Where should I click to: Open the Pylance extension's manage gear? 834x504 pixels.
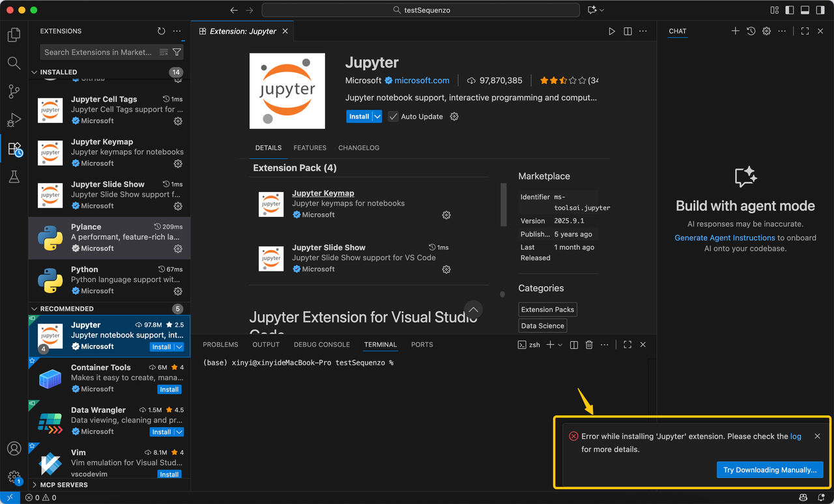(178, 249)
